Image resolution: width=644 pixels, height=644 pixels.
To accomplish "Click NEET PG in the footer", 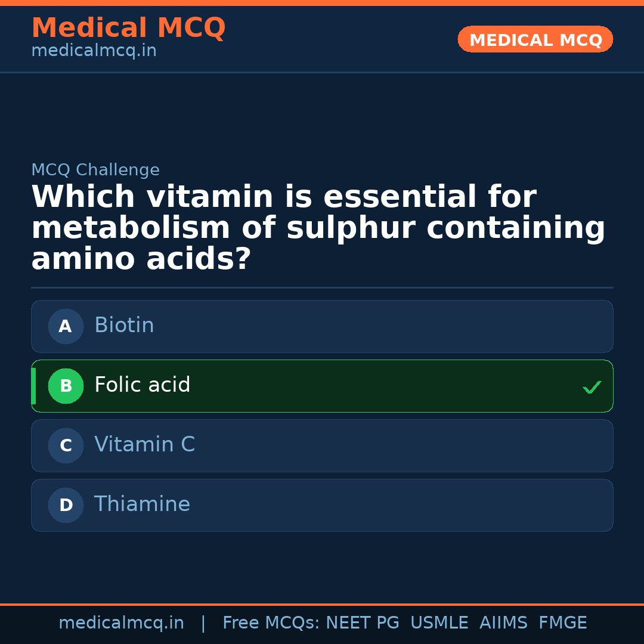I will click(x=363, y=623).
